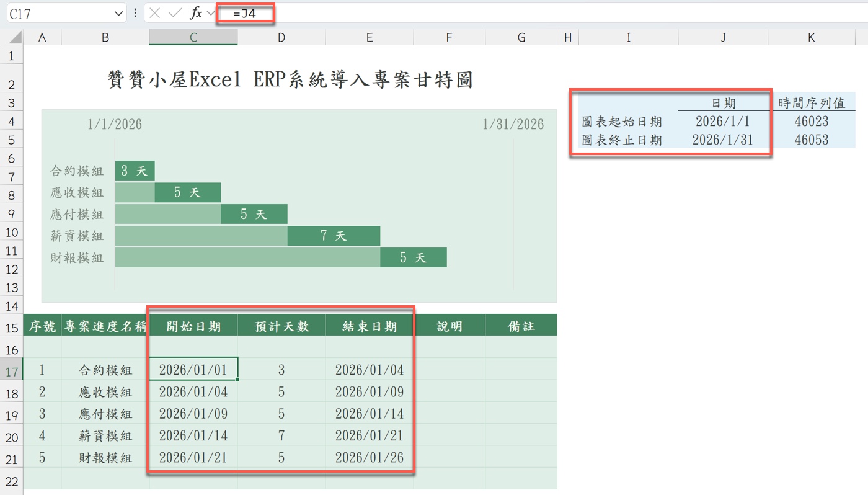868x495 pixels.
Task: Click the Cancel X icon in the formula bar
Action: 154,12
